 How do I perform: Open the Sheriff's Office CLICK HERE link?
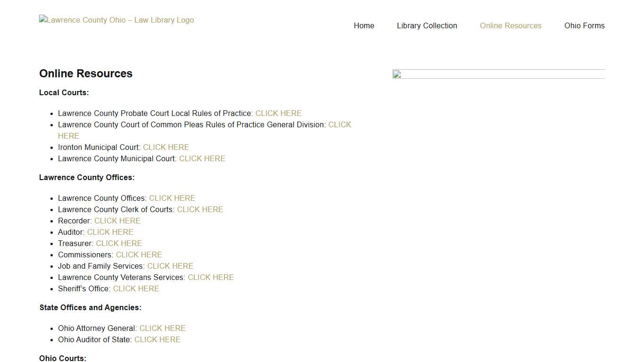tap(136, 288)
